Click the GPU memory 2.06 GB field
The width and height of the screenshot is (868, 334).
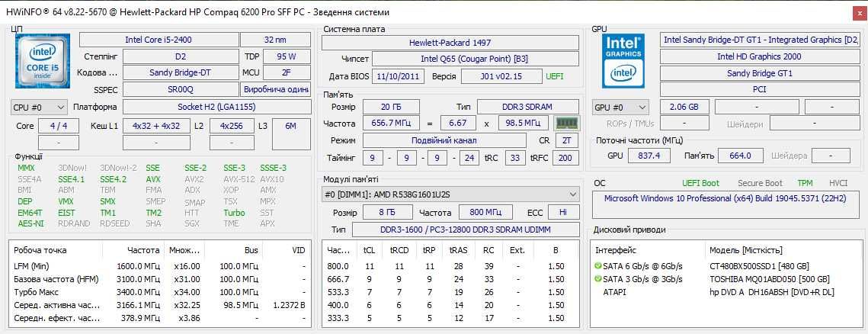[x=683, y=107]
